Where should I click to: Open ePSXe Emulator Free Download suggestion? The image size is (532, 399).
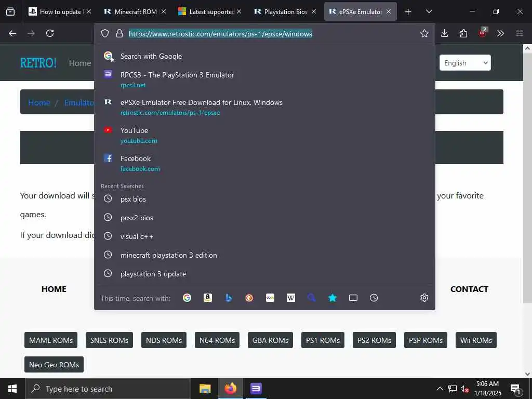coord(264,107)
